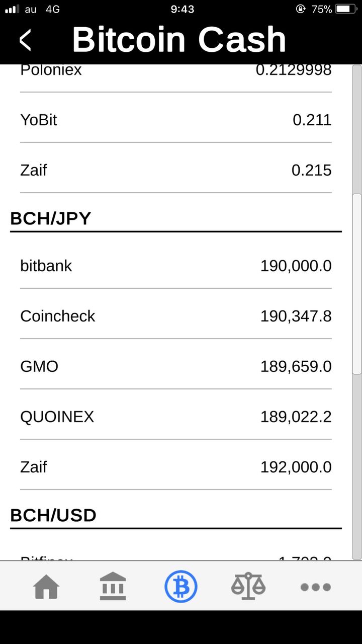Tap the BCH/USD section header
362x644 pixels.
[53, 516]
